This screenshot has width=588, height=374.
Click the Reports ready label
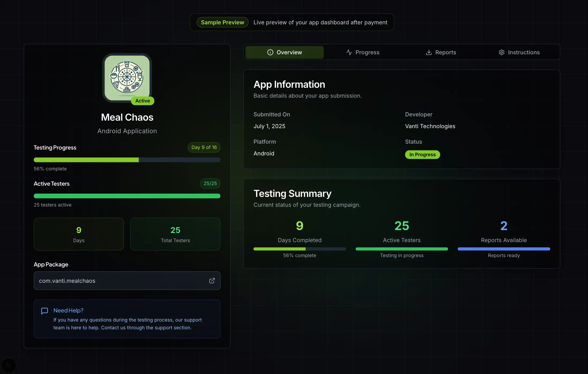(x=504, y=255)
